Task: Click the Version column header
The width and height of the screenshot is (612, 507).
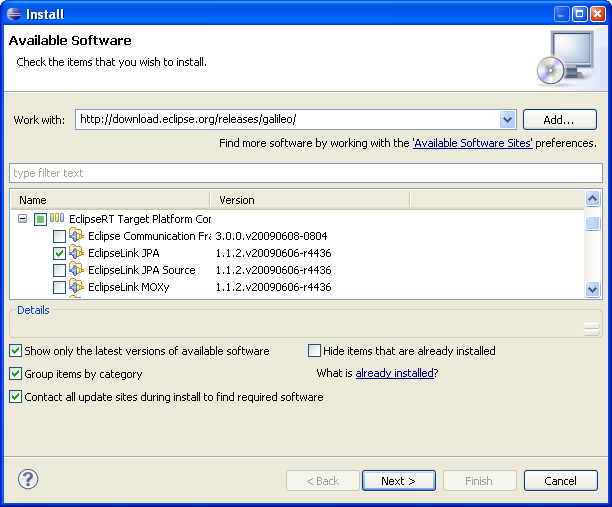Action: (310, 200)
